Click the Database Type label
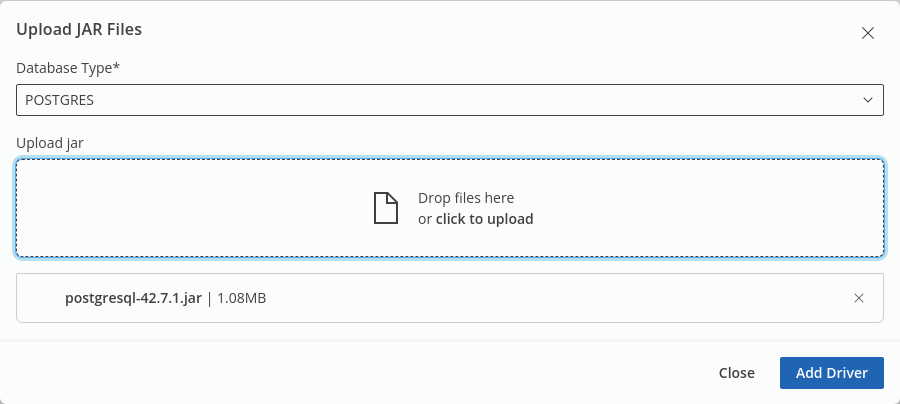 tap(66, 68)
